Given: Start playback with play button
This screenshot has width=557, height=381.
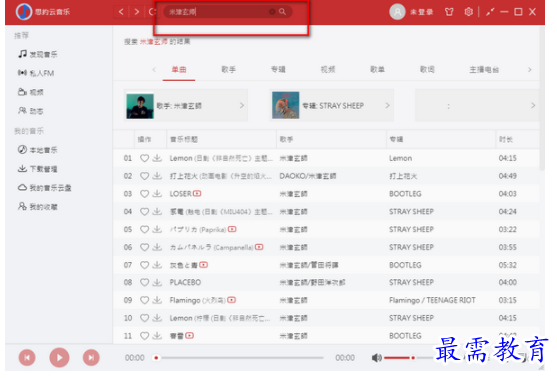Looking at the screenshot, I should click(59, 358).
